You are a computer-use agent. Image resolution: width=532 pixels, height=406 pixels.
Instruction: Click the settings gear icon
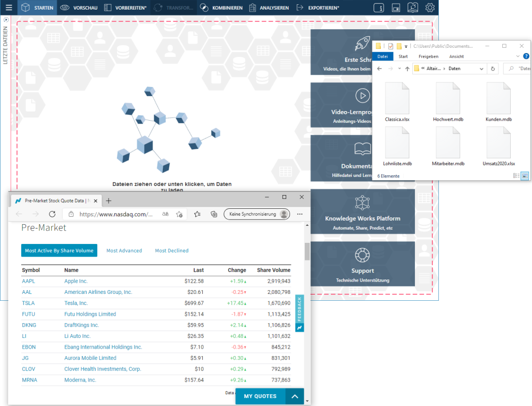click(x=430, y=8)
